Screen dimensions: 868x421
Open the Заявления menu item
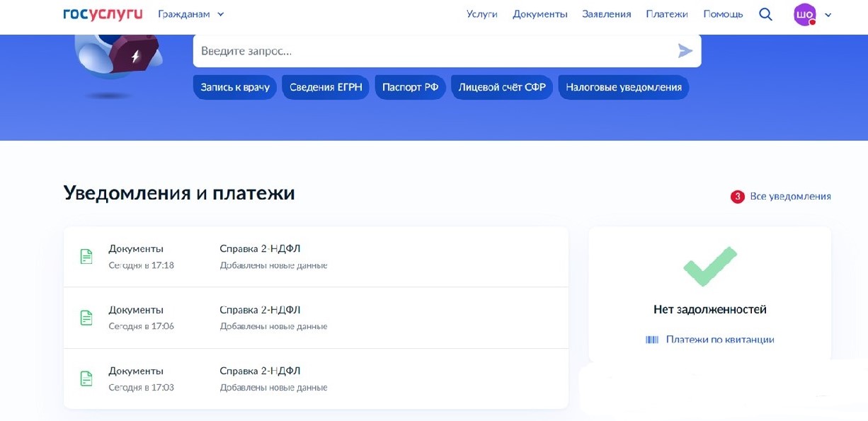[607, 13]
